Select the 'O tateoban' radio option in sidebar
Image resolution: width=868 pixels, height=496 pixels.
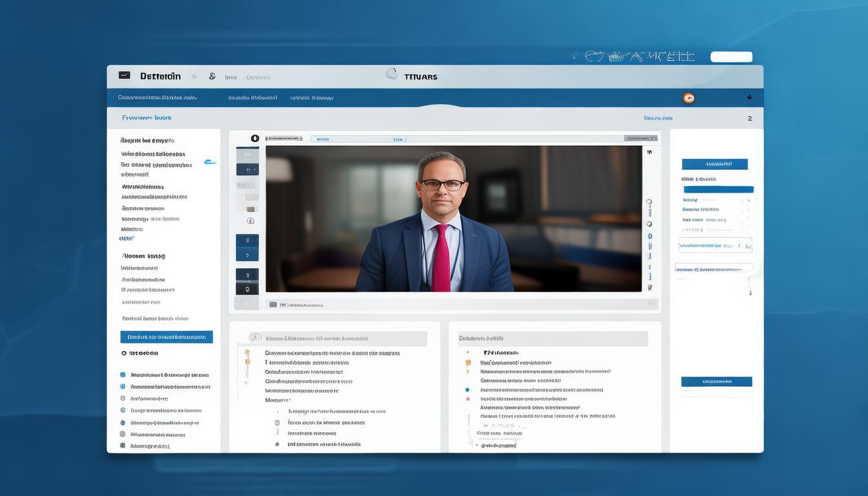(x=124, y=353)
